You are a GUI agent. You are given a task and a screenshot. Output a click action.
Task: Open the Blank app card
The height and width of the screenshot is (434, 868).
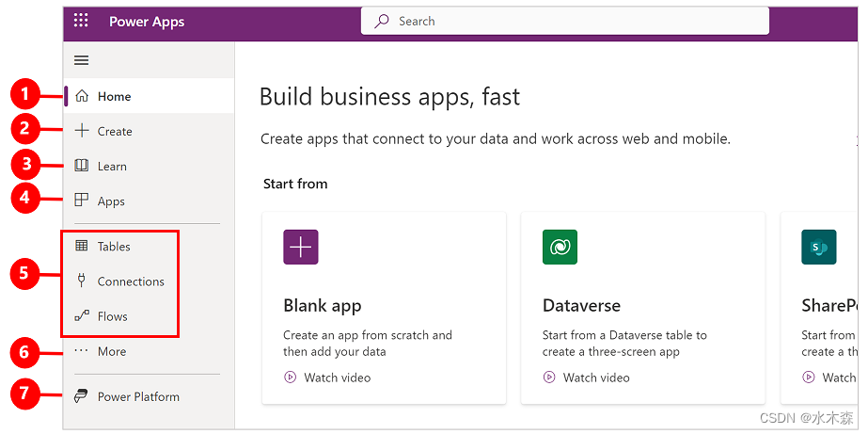[384, 308]
